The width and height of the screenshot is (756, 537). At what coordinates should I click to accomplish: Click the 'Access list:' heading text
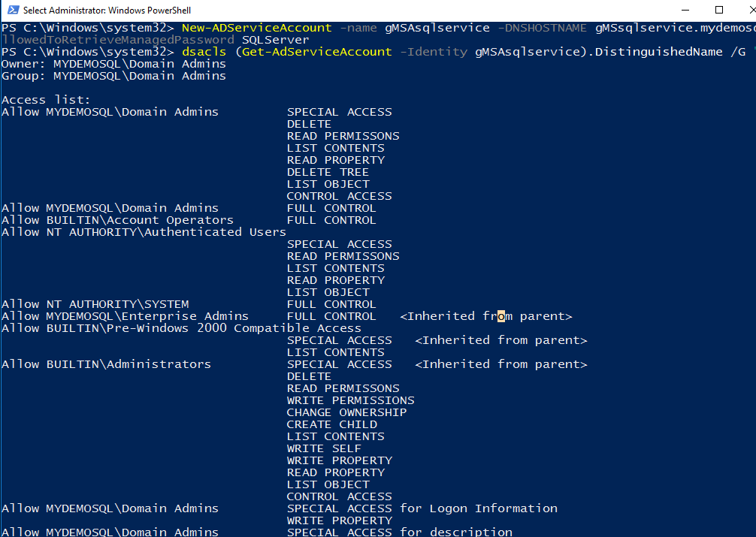[46, 100]
